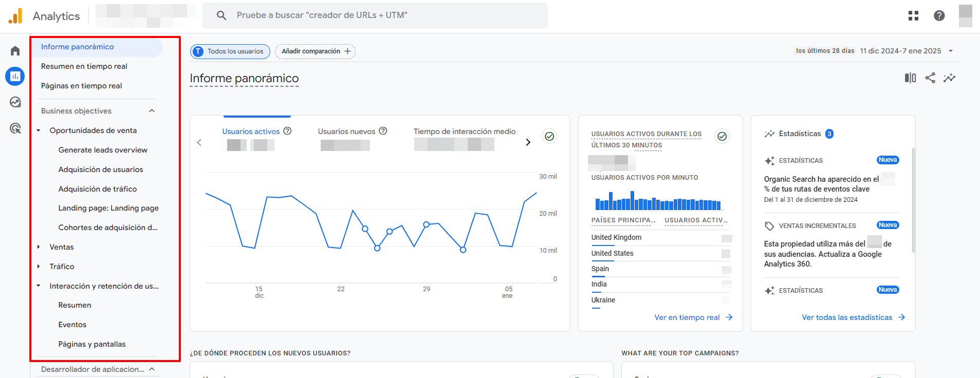Open Adquisición de usuarios report

[x=101, y=169]
